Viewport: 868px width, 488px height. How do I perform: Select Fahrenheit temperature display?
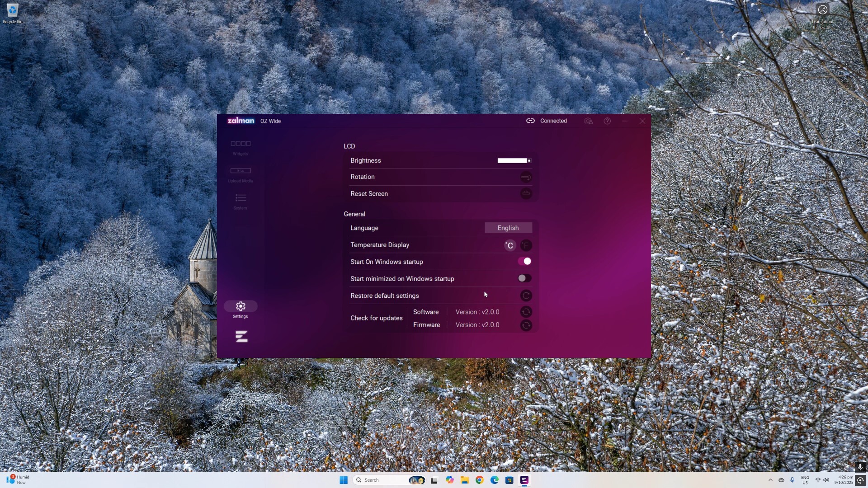click(526, 245)
